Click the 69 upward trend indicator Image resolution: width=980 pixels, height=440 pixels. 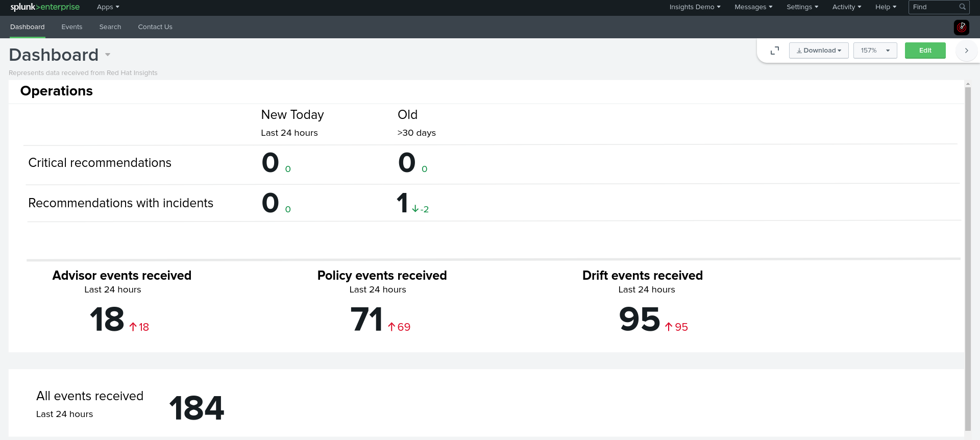[399, 327]
